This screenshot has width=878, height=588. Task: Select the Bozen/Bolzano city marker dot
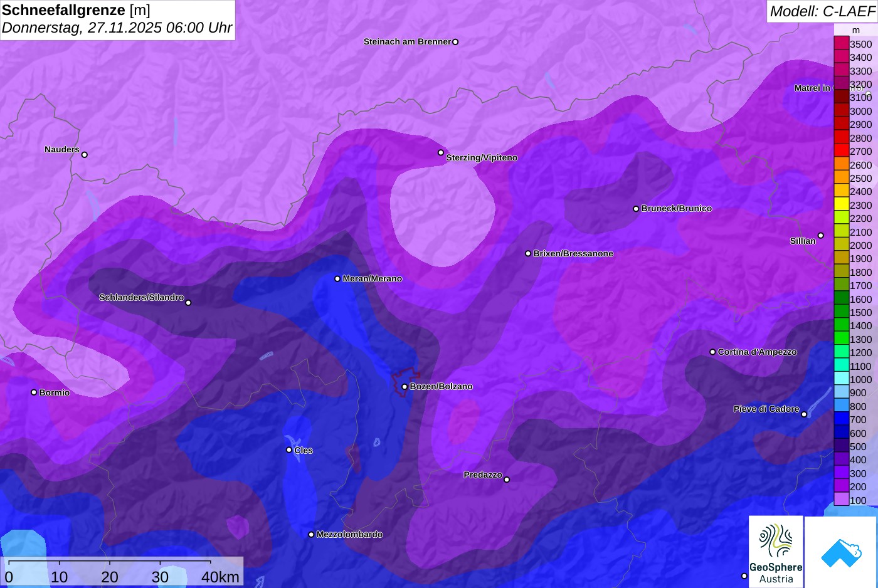click(405, 387)
